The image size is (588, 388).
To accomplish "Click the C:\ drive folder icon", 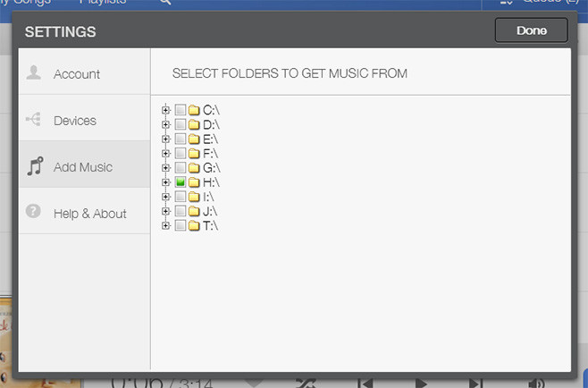I will (194, 110).
